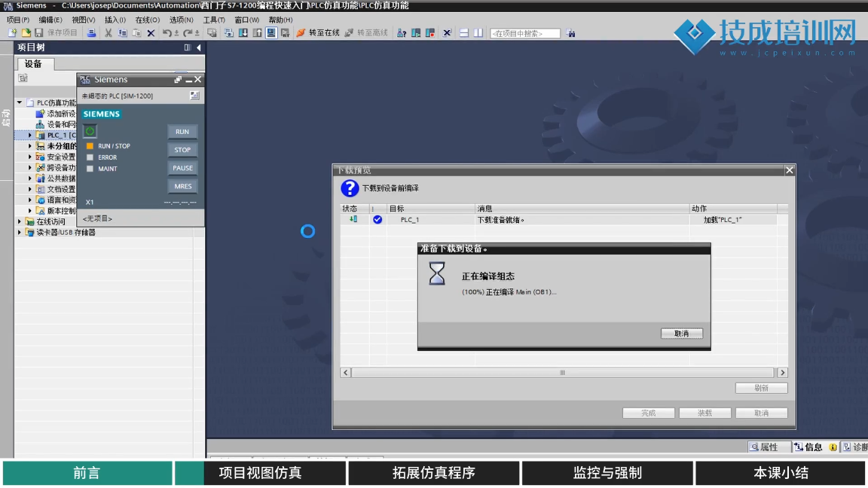This screenshot has height=488, width=868.
Task: Click the Cross-references toolbar icon
Action: click(448, 33)
